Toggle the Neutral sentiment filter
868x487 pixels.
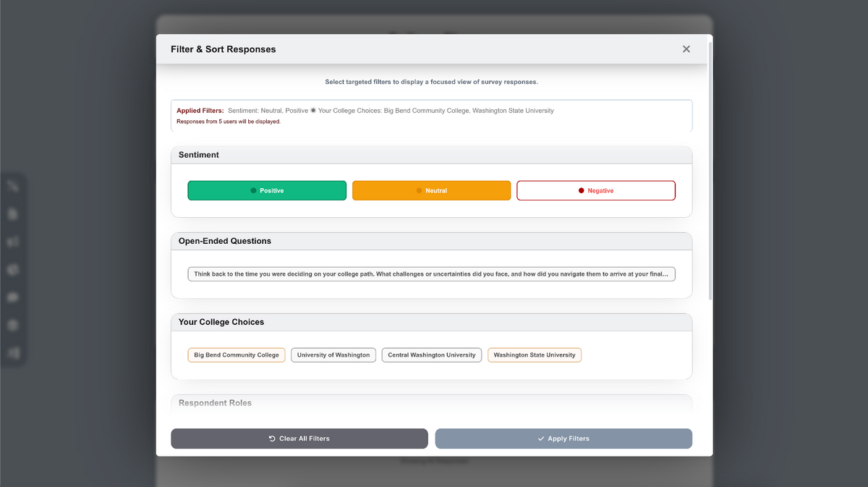431,190
